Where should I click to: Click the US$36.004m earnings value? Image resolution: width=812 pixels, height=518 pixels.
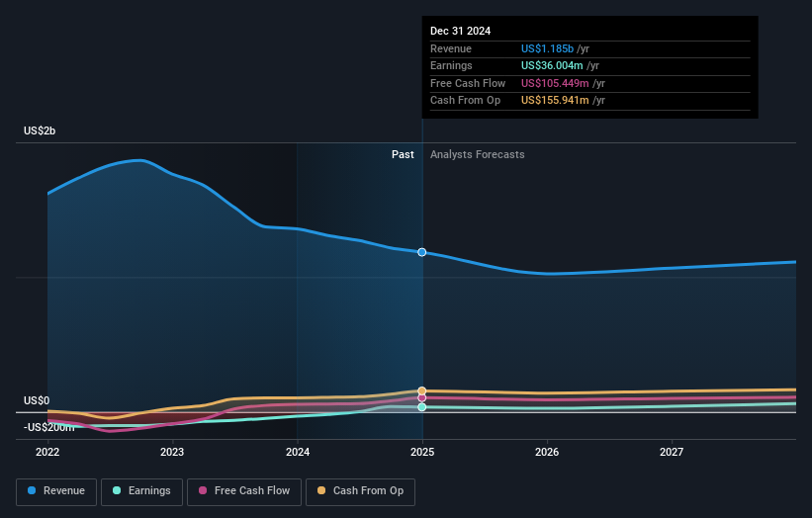point(552,65)
